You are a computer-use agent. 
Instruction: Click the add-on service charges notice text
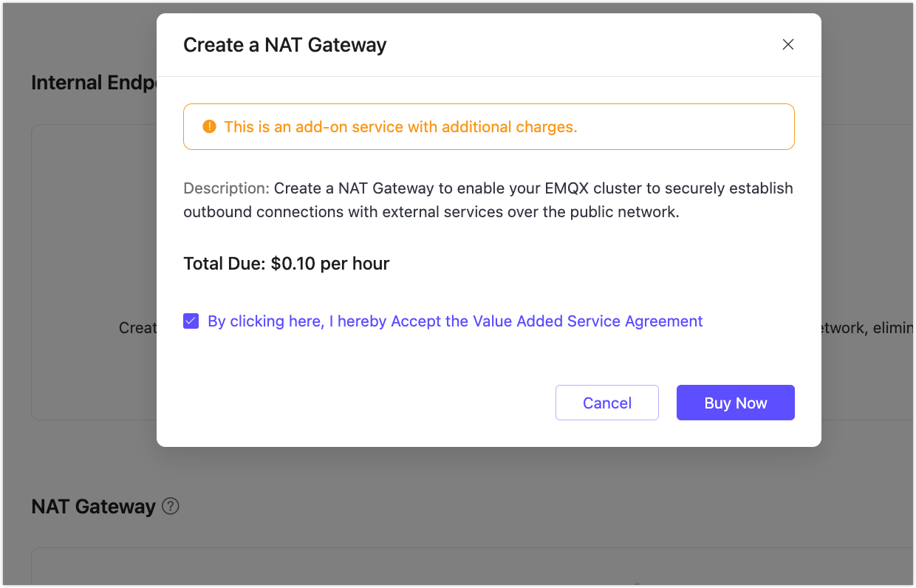point(400,127)
